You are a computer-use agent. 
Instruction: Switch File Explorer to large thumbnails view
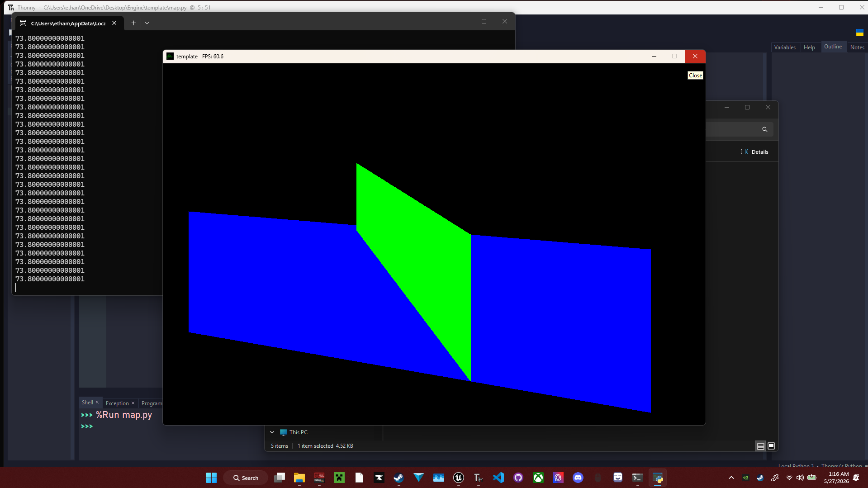[x=771, y=446]
